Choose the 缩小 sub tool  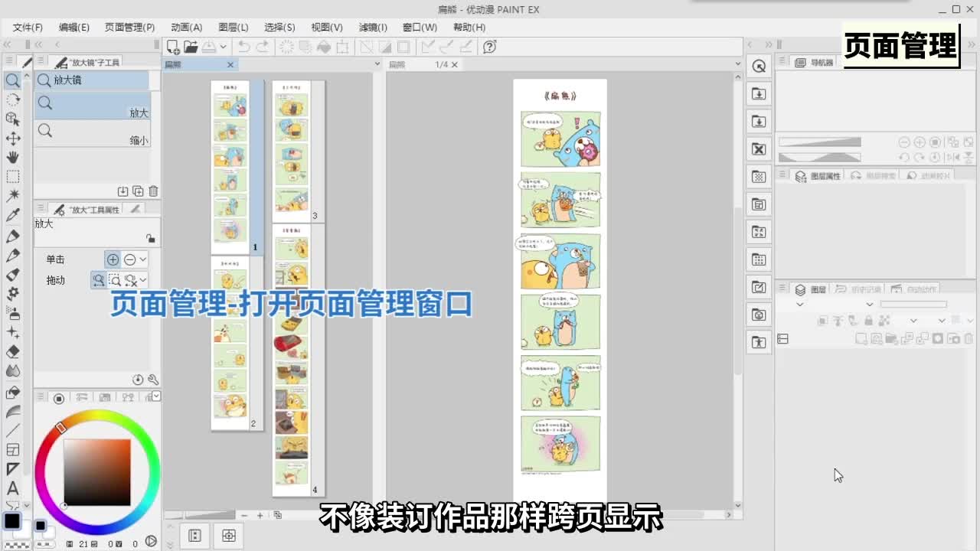click(92, 134)
